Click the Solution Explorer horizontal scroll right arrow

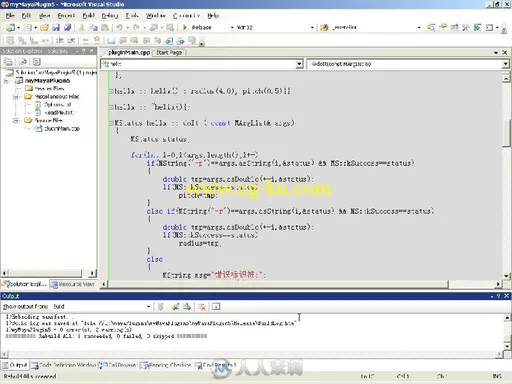click(92, 273)
